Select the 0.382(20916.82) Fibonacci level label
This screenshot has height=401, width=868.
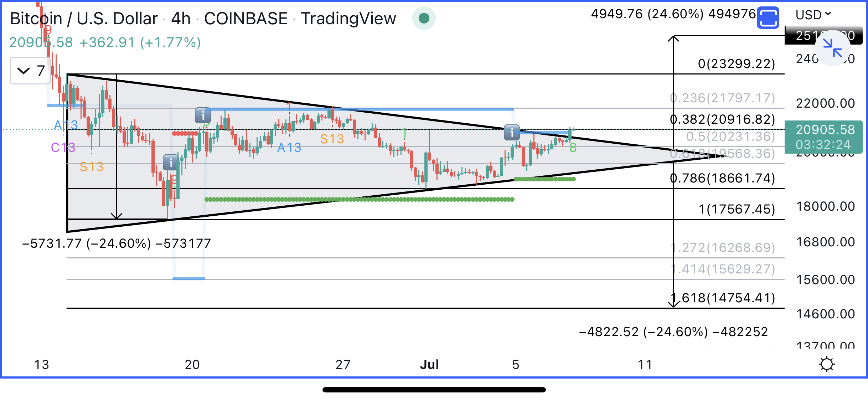point(723,119)
